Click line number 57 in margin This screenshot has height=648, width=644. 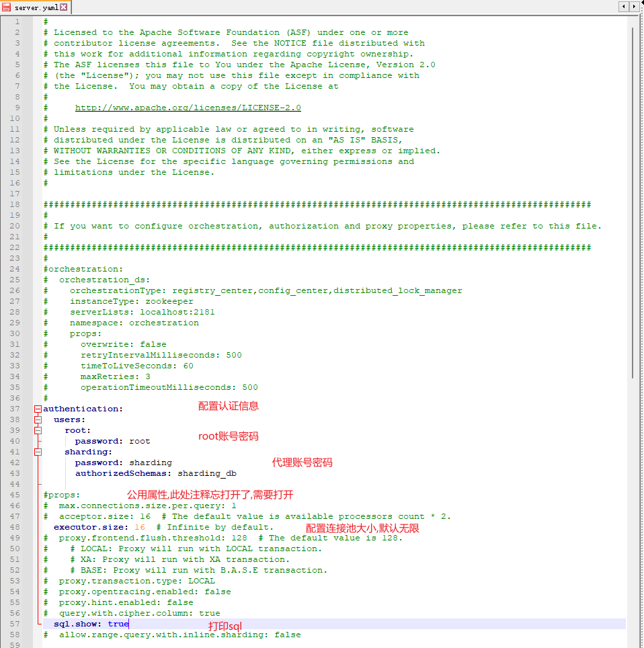15,624
